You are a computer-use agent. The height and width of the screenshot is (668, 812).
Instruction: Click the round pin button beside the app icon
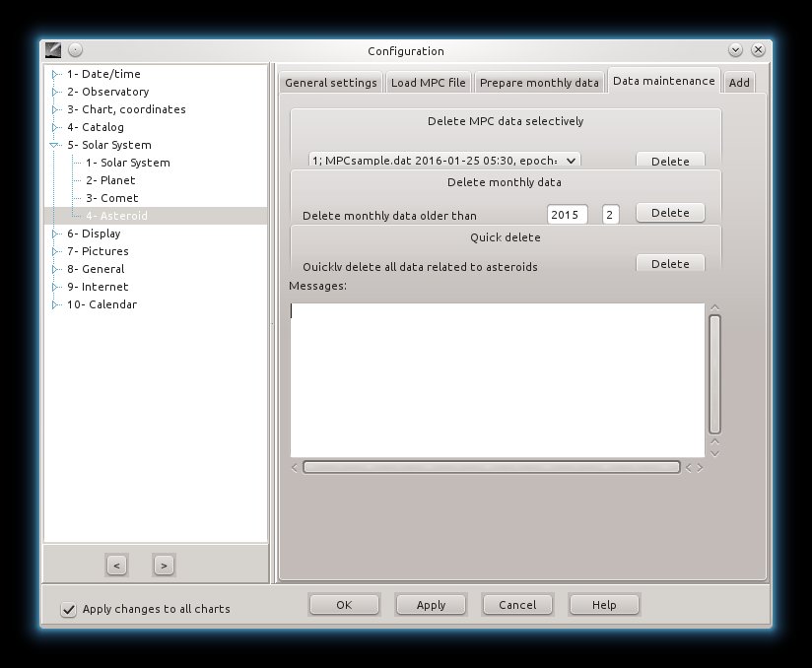76,49
